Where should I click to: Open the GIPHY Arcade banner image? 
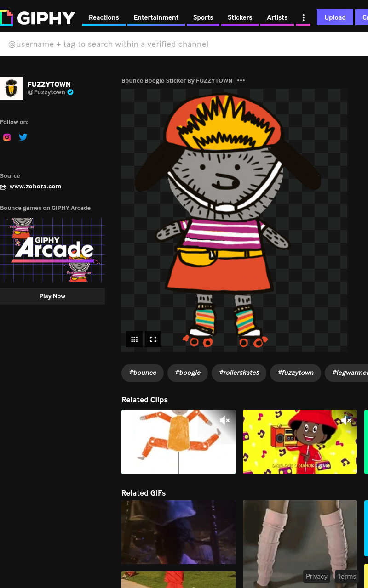point(52,250)
